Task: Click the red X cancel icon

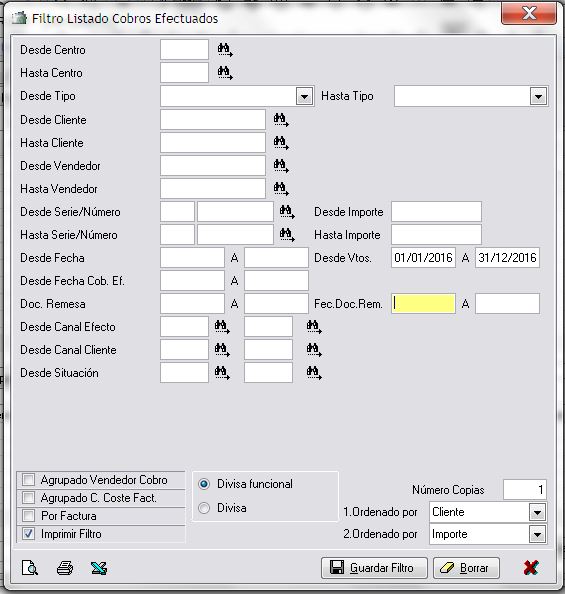Action: click(x=531, y=567)
